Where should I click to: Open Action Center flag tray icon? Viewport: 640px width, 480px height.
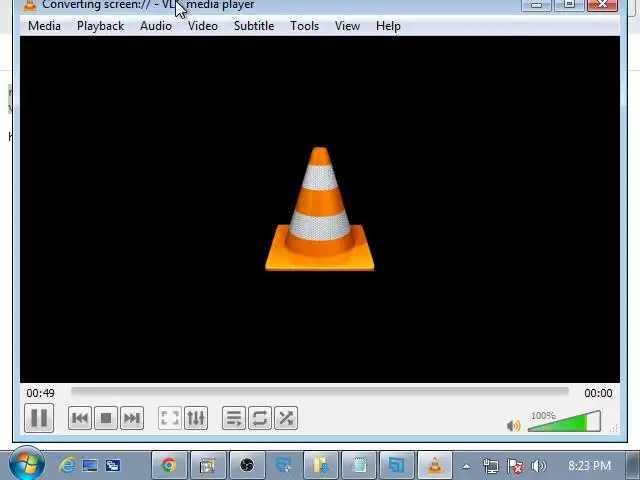[x=515, y=466]
